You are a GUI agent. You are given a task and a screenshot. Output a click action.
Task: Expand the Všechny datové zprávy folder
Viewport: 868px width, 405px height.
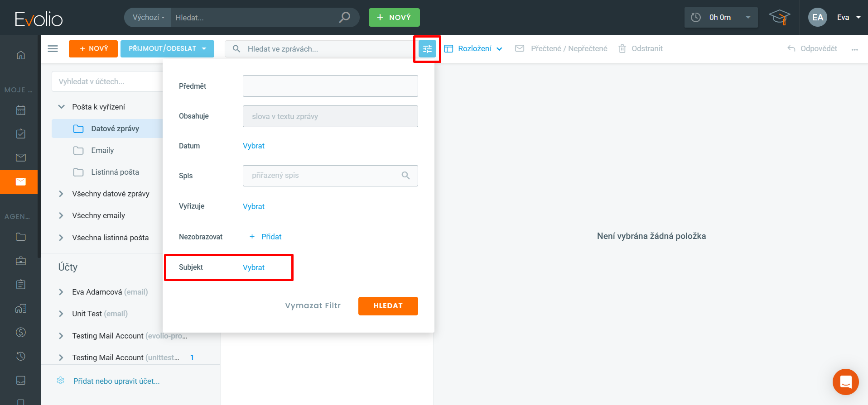coord(61,194)
